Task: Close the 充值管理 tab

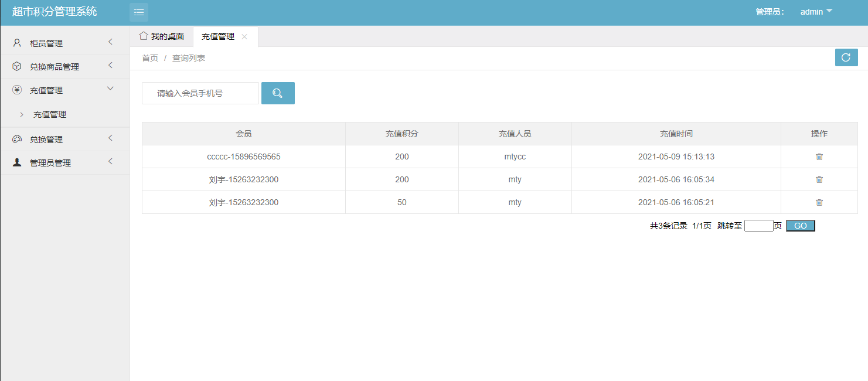Action: point(244,36)
